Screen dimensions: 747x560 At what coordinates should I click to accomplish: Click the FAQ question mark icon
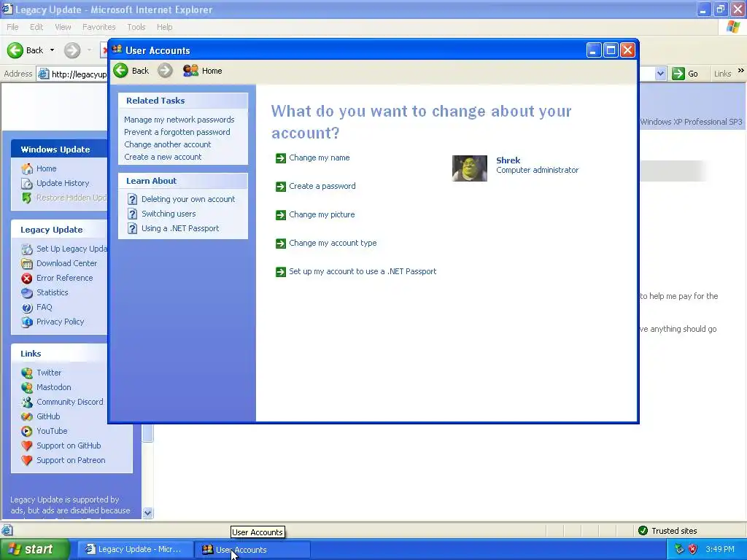27,308
